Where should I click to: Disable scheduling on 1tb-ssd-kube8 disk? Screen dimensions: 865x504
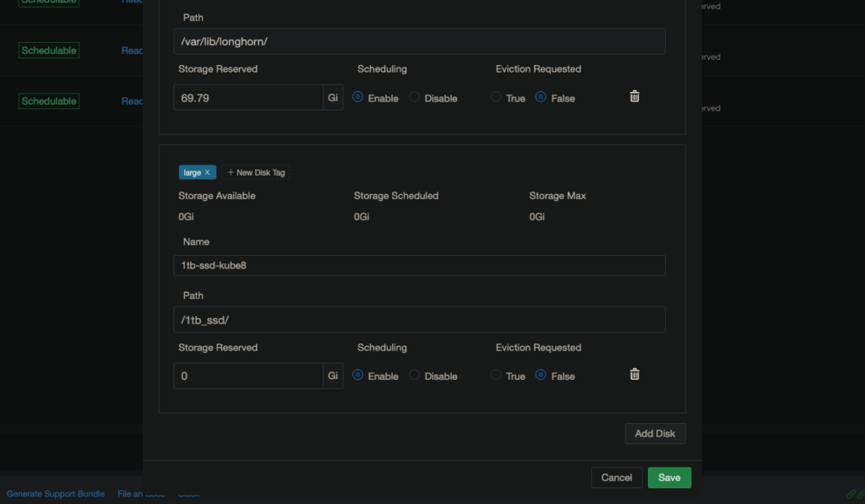[415, 375]
